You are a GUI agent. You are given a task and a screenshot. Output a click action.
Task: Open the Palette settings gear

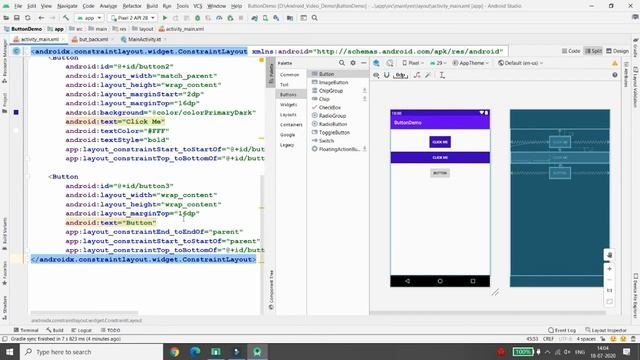353,63
